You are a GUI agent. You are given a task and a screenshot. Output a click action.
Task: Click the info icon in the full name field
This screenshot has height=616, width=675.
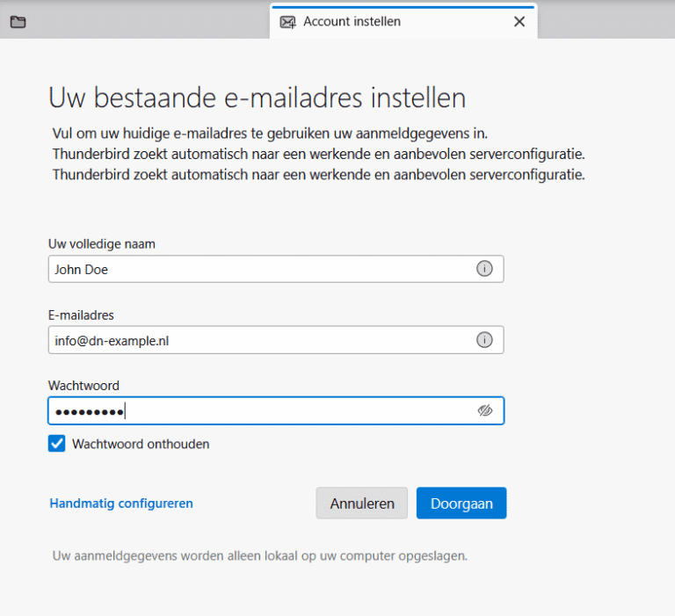coord(484,270)
